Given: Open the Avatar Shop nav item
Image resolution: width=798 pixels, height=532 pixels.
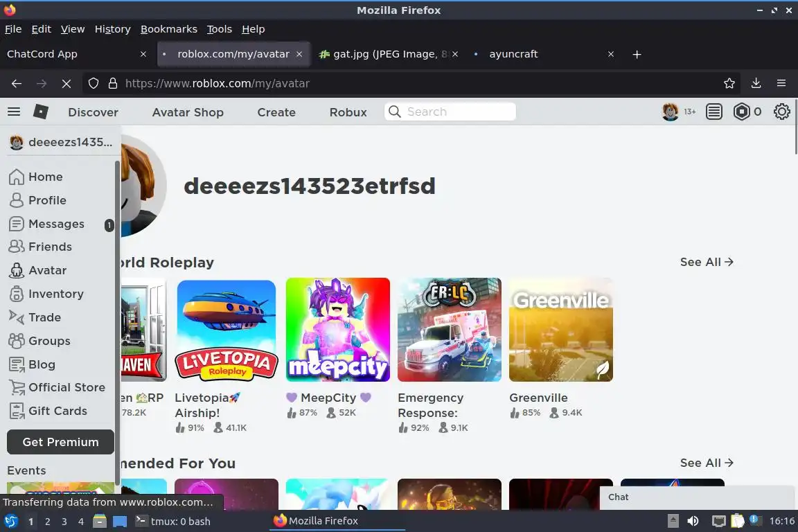Looking at the screenshot, I should click(188, 112).
